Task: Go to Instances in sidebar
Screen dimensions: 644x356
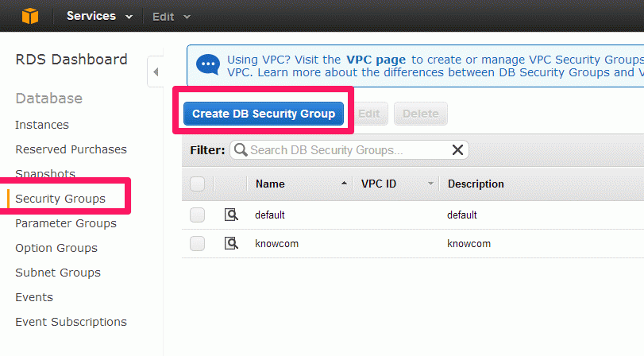Action: pyautogui.click(x=42, y=125)
